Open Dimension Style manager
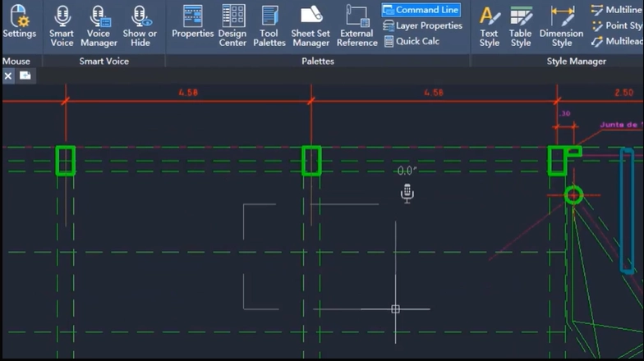This screenshot has height=361, width=644. (562, 26)
